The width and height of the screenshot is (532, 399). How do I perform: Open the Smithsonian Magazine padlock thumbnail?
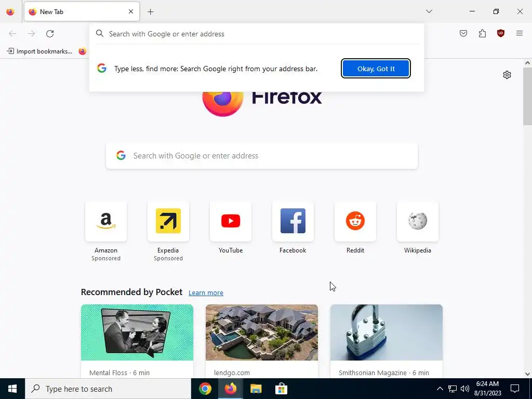pos(386,332)
